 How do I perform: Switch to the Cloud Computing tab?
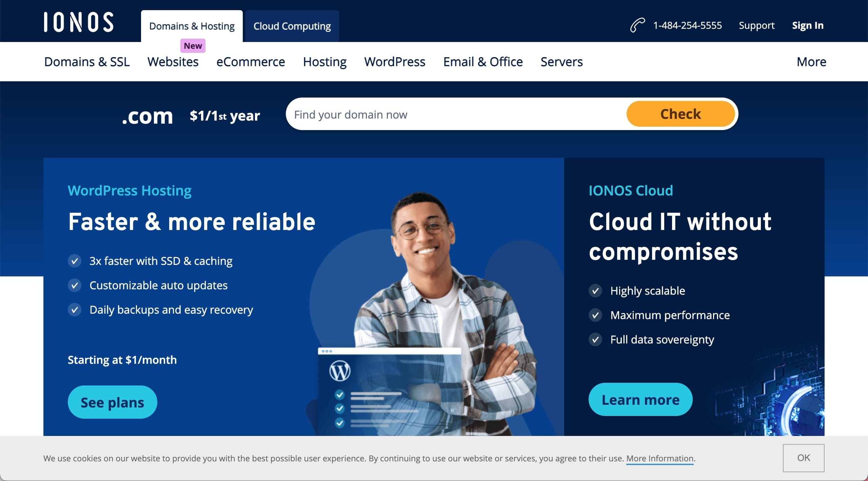pos(292,26)
